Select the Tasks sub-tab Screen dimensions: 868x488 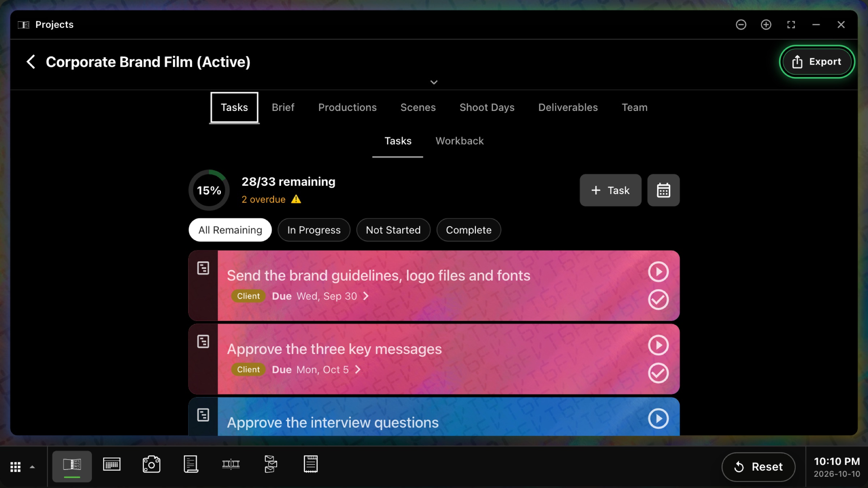point(398,141)
